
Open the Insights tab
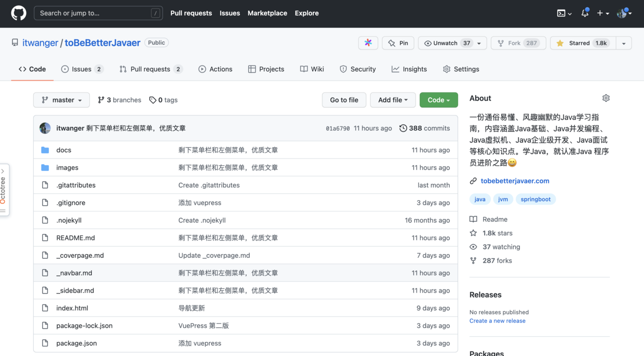pos(409,69)
